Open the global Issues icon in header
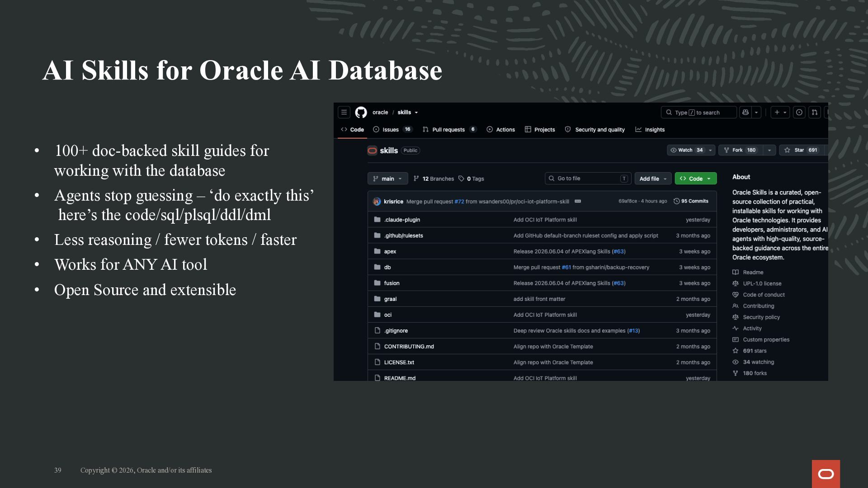The height and width of the screenshot is (488, 868). coord(799,113)
